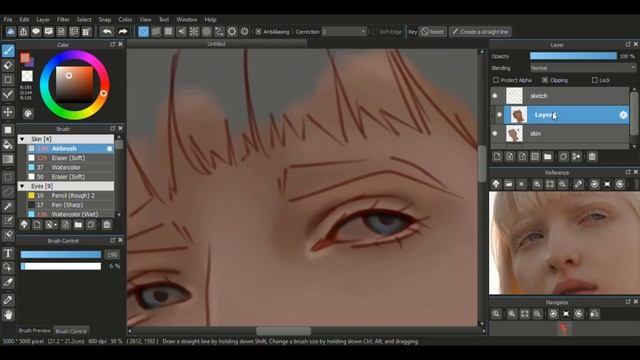Collapse the Skin [4] brush group
Image resolution: width=640 pixels, height=360 pixels.
point(22,139)
